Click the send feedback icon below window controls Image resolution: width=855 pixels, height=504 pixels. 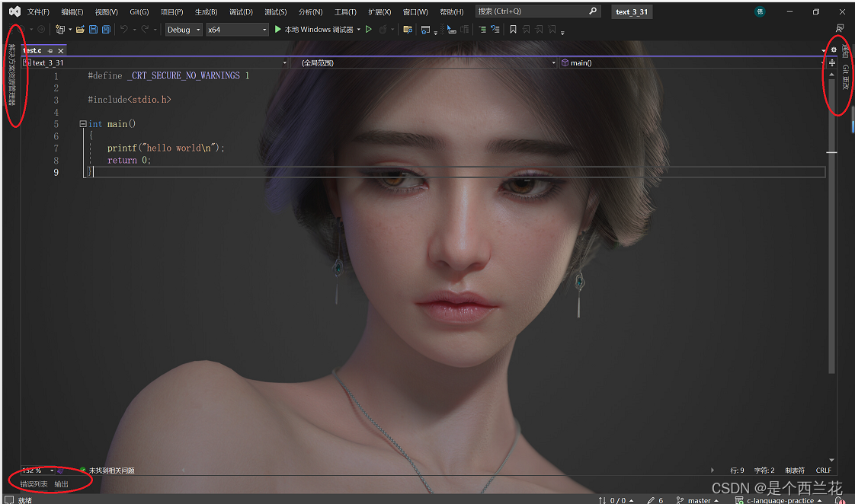840,27
